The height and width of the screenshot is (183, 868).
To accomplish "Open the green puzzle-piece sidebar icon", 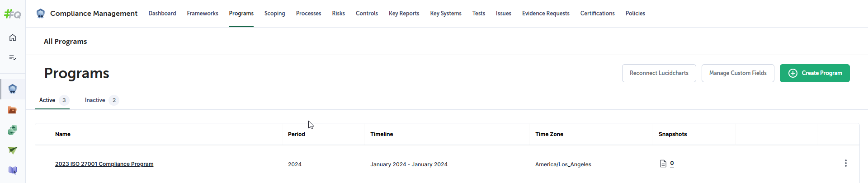I will click(13, 130).
